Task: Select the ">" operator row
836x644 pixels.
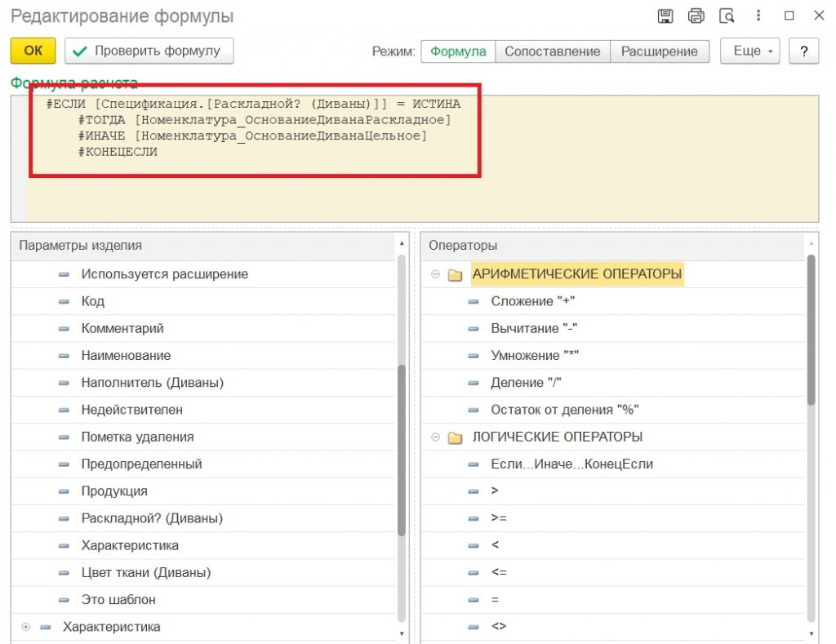Action: tap(612, 491)
